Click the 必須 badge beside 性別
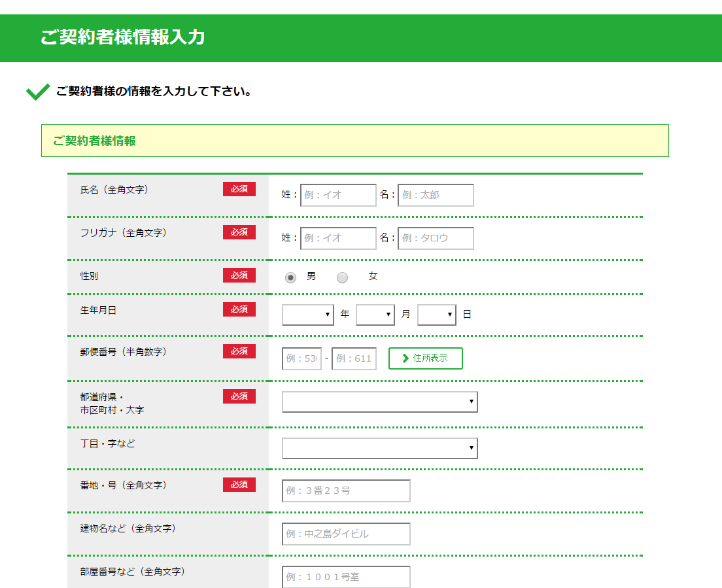Screen dimensions: 722x588 point(239,275)
